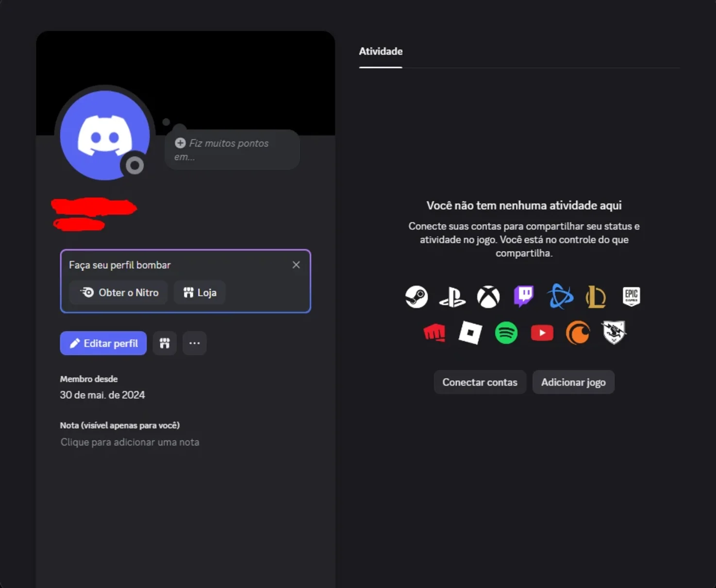Click the note field to add a nota

[x=130, y=442]
